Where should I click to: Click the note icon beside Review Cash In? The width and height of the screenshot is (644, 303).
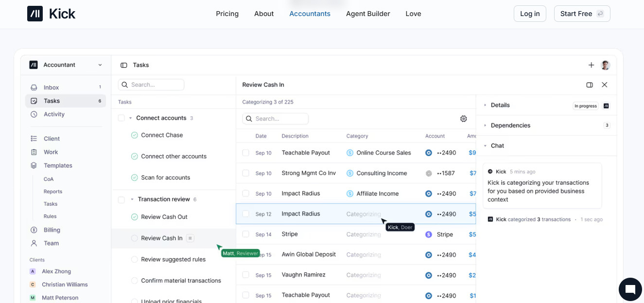coord(191,238)
